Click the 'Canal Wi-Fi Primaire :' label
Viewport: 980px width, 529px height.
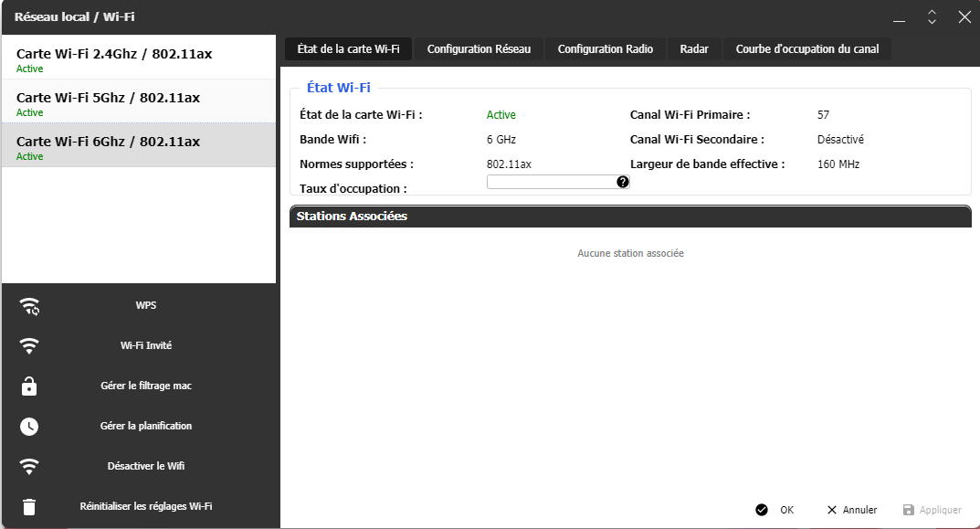pyautogui.click(x=690, y=115)
